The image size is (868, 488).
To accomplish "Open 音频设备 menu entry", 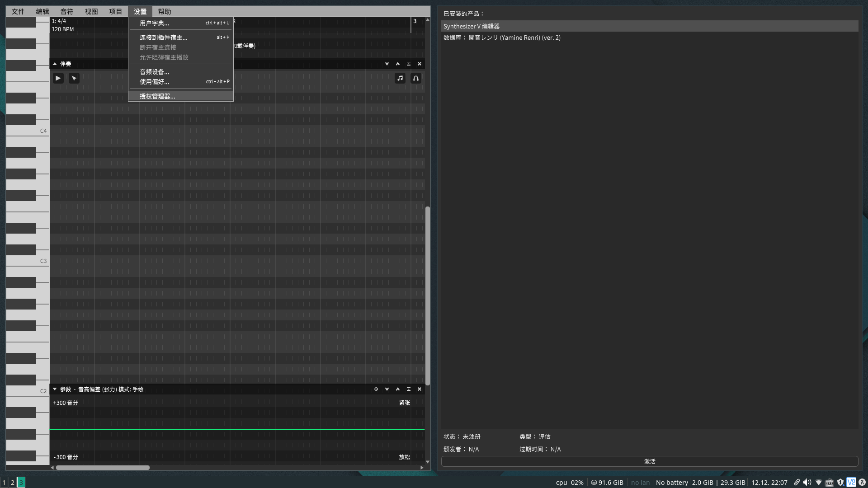I will click(x=154, y=72).
